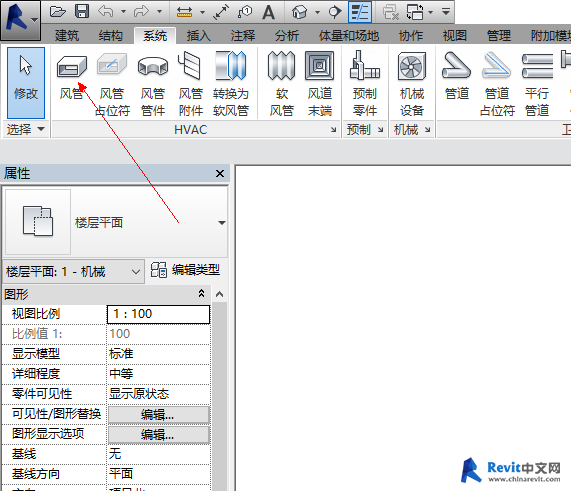Switch to the 协作 ribbon tab
This screenshot has height=491, width=571.
(x=411, y=36)
